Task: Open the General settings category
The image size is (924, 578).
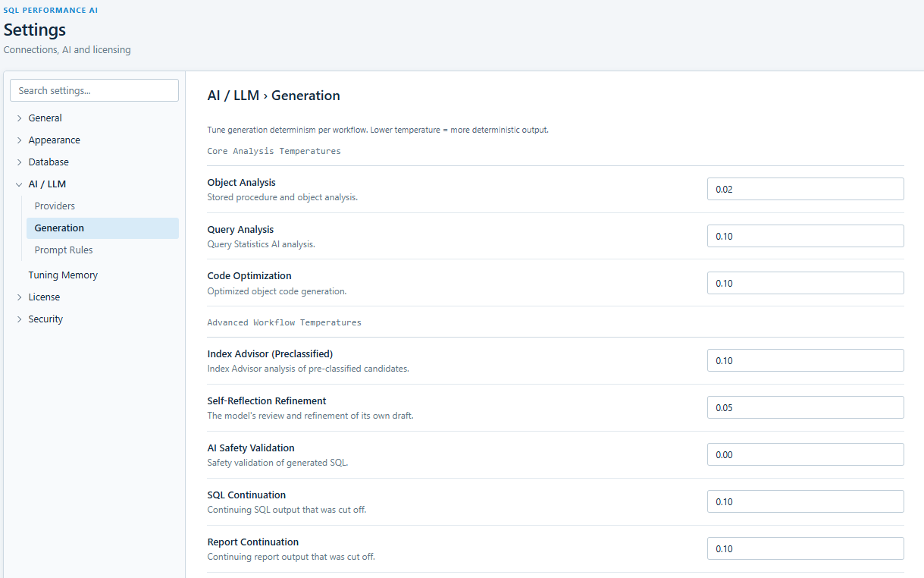Action: pos(45,118)
